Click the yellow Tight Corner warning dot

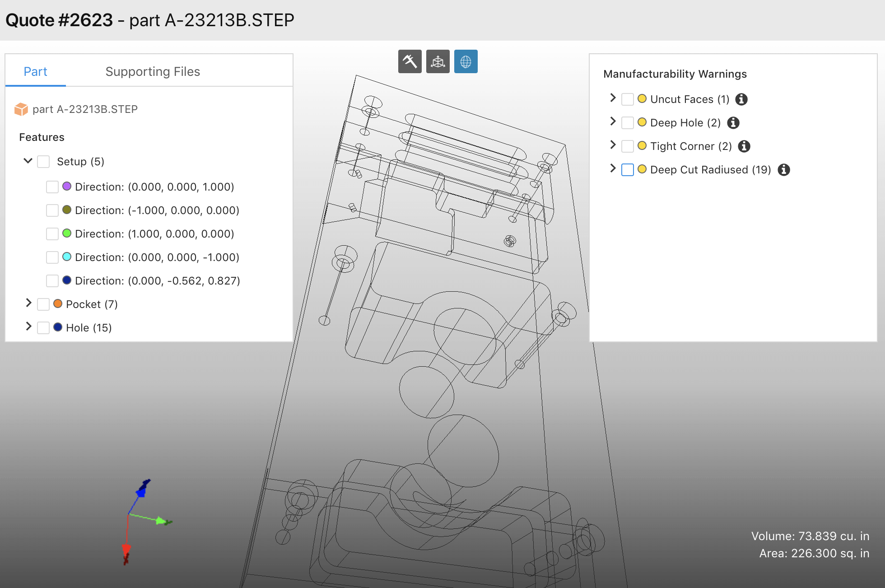click(x=642, y=145)
